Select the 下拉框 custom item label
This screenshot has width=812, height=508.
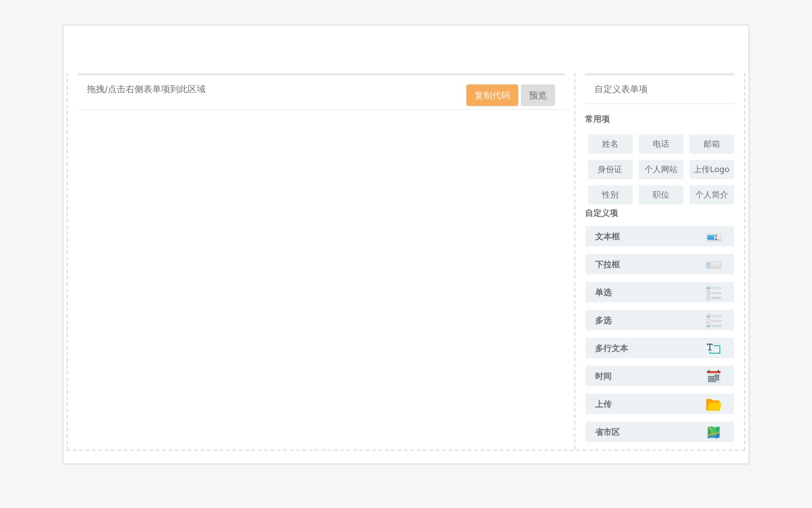click(x=607, y=264)
